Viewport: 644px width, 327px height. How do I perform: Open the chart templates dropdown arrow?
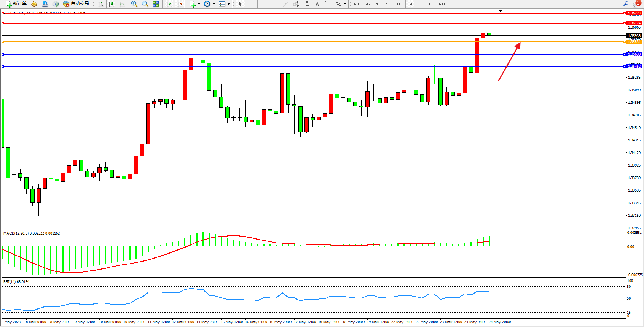point(228,4)
